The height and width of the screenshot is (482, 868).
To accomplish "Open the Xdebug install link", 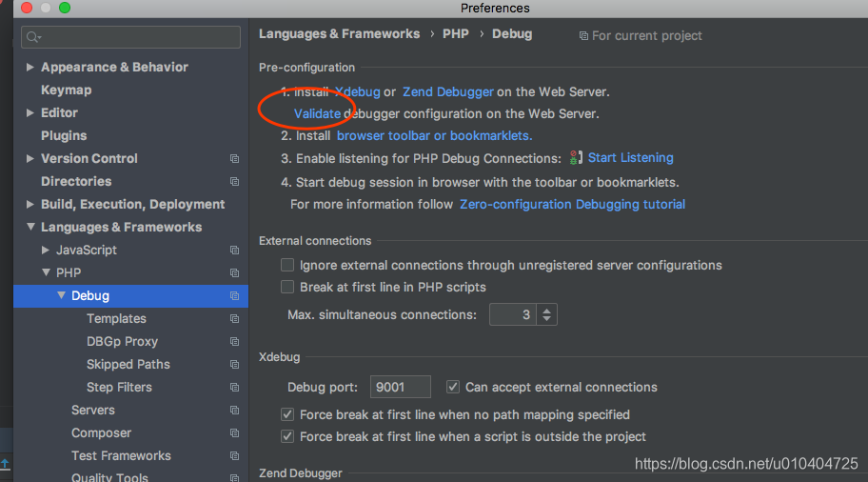I will [358, 92].
